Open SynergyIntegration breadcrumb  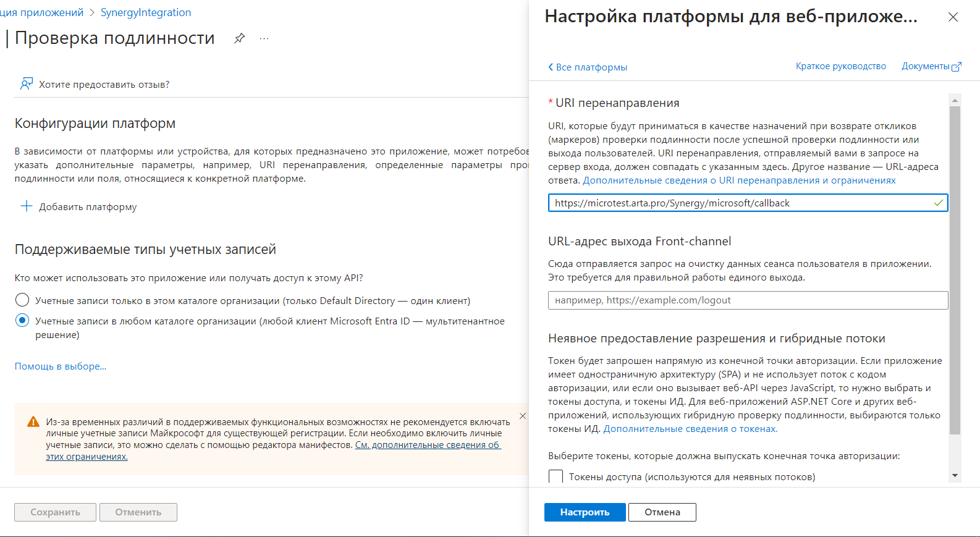click(x=146, y=12)
